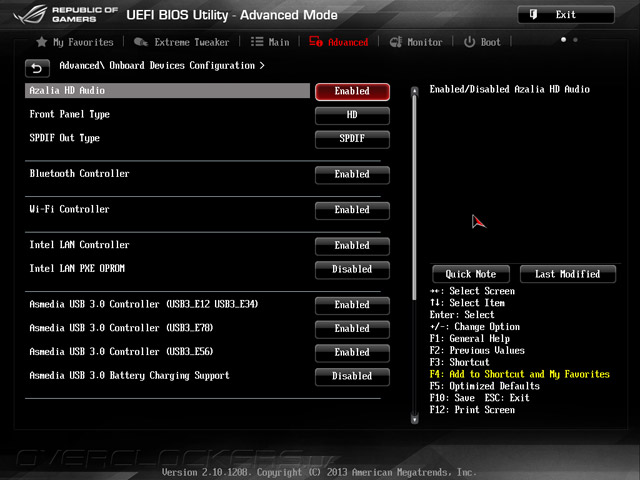Screen dimensions: 640x480
Task: Open Intel LAN PXE OPROM Disabled dropdown
Action: 352,269
